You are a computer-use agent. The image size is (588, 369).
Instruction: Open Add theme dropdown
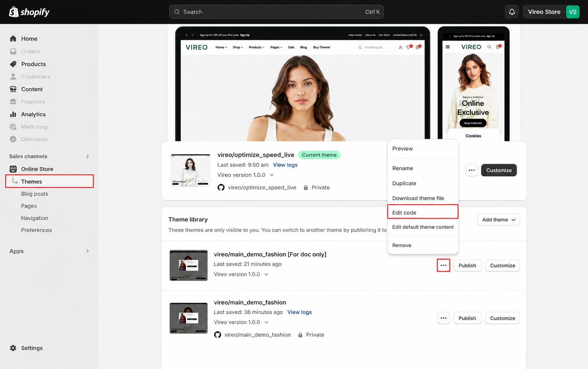[498, 220]
